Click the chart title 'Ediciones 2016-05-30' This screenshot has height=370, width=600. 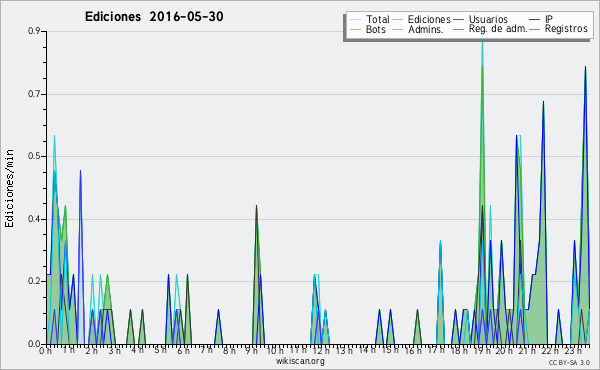pos(154,17)
